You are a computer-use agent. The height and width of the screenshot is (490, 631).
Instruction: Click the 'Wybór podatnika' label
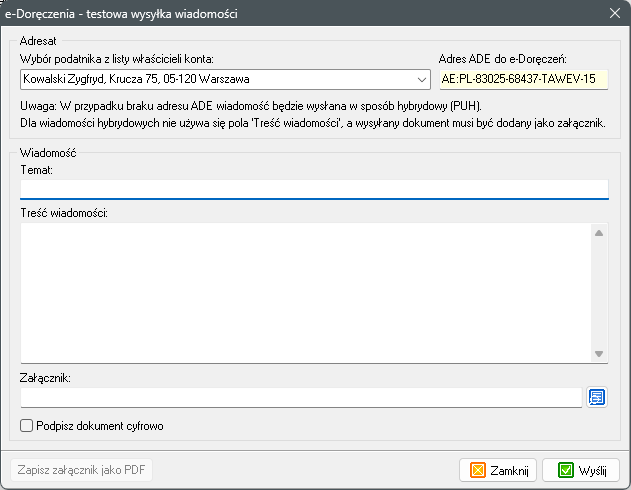pos(117,59)
